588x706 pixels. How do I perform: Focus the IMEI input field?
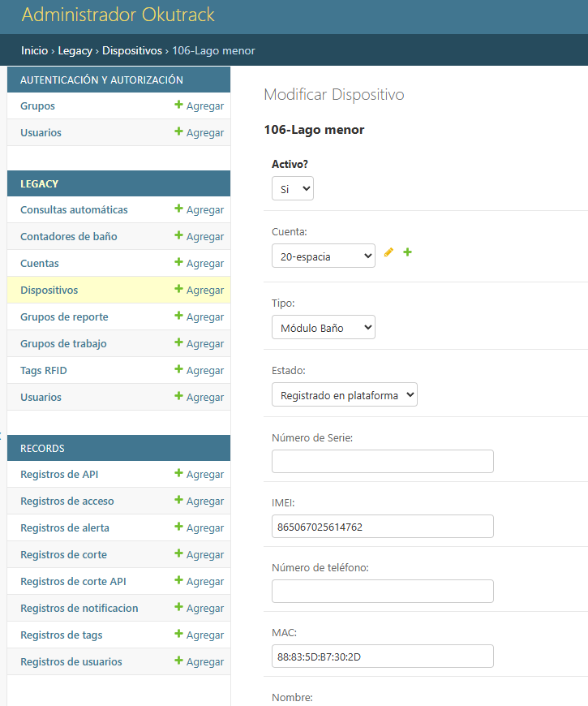coord(382,527)
